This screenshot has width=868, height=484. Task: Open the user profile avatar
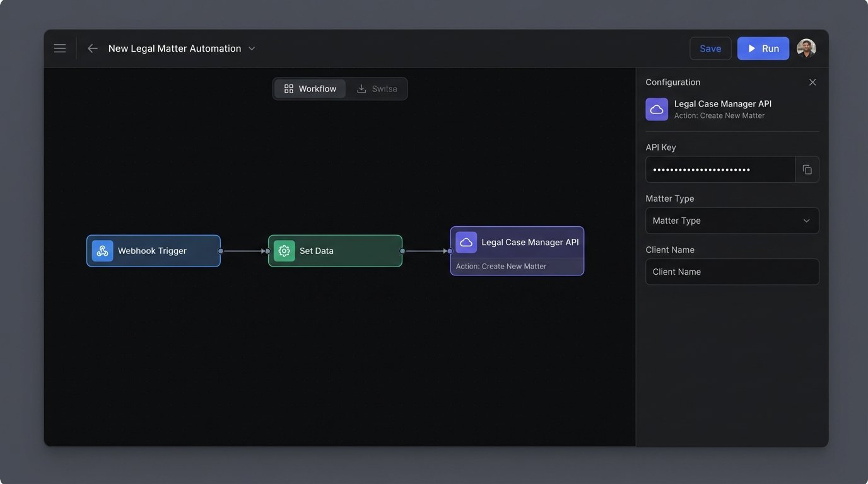point(806,49)
